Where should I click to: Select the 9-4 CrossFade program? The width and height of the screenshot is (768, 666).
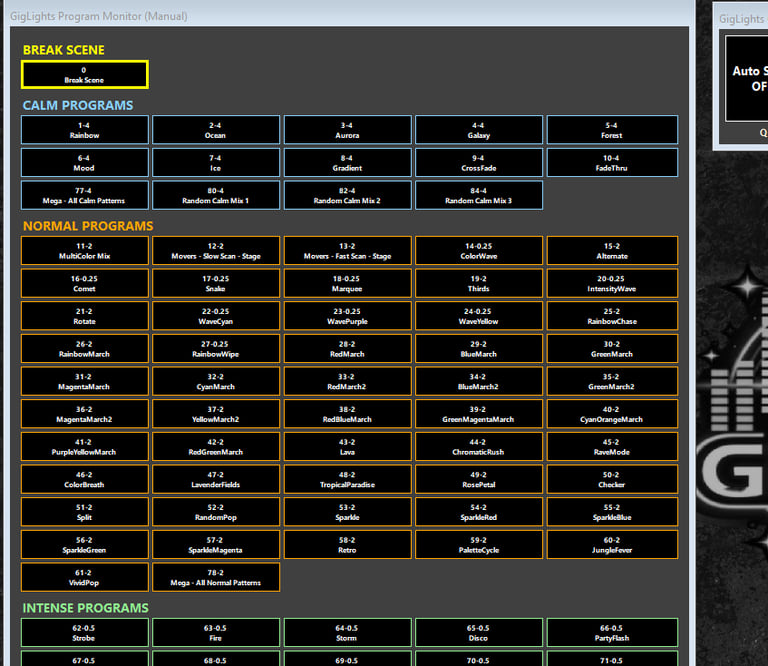(x=479, y=163)
